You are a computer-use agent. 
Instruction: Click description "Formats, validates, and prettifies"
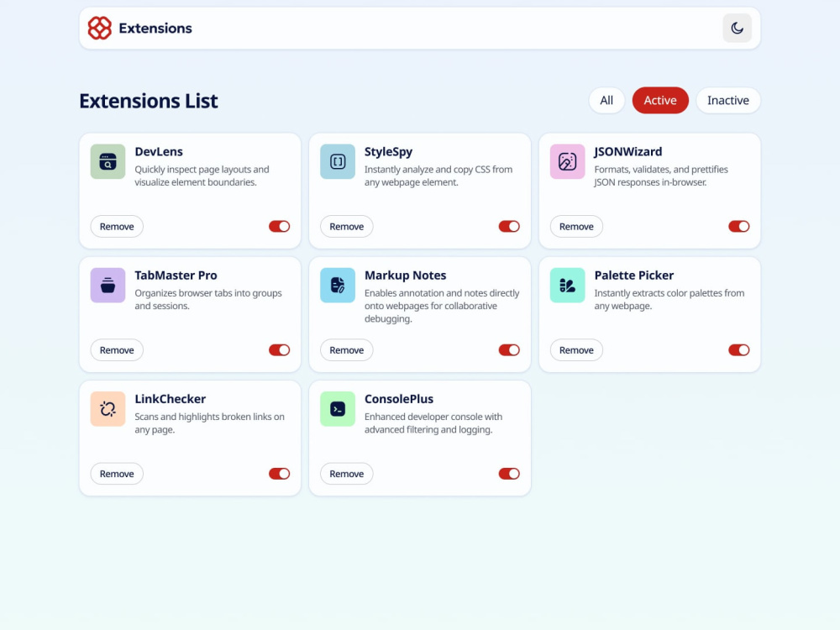click(x=661, y=176)
